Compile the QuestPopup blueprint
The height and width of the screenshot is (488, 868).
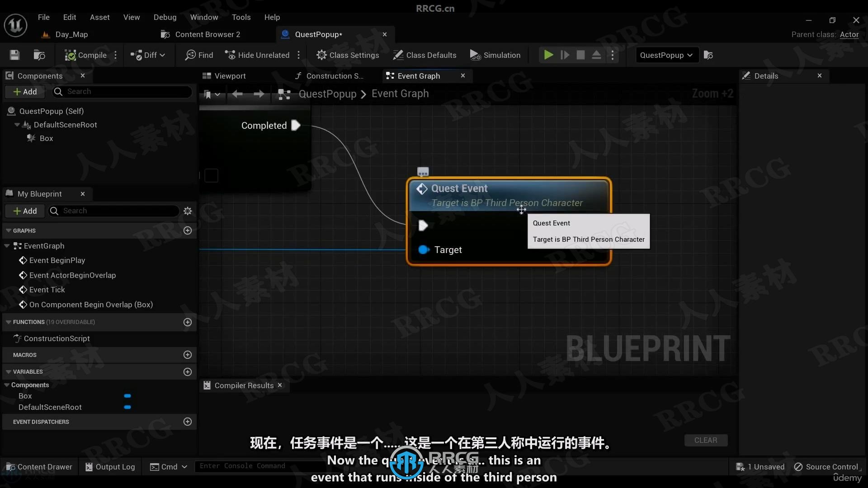click(85, 55)
